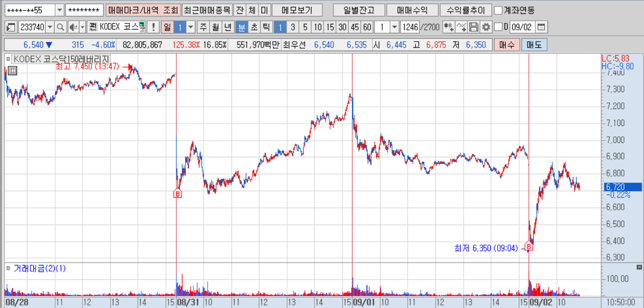
Task: Open stock search magnifier icon
Action: pos(60,27)
